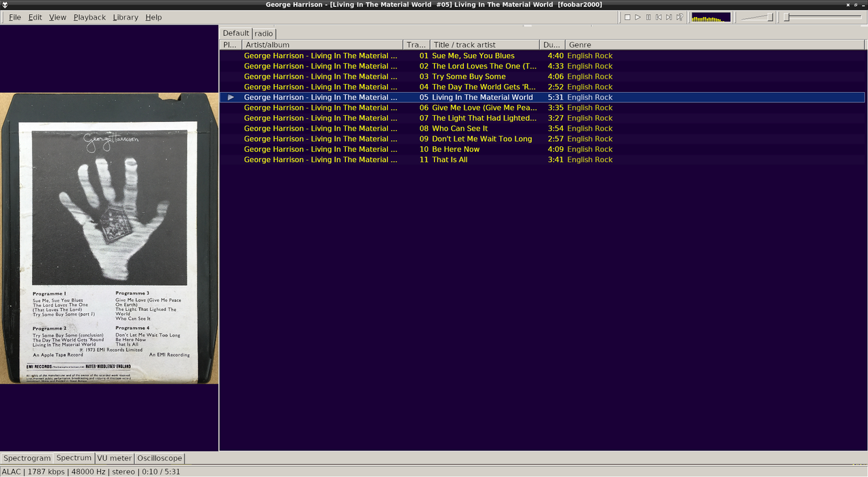Click the window menu icon in title bar
The image size is (868, 477).
point(5,5)
